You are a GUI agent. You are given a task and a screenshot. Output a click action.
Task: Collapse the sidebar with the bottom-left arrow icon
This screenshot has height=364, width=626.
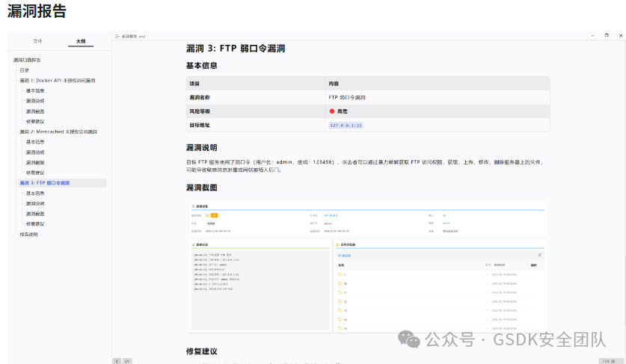(x=117, y=361)
